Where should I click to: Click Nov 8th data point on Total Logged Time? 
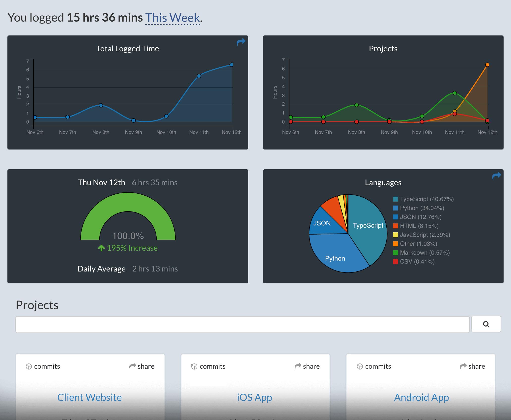click(x=101, y=105)
